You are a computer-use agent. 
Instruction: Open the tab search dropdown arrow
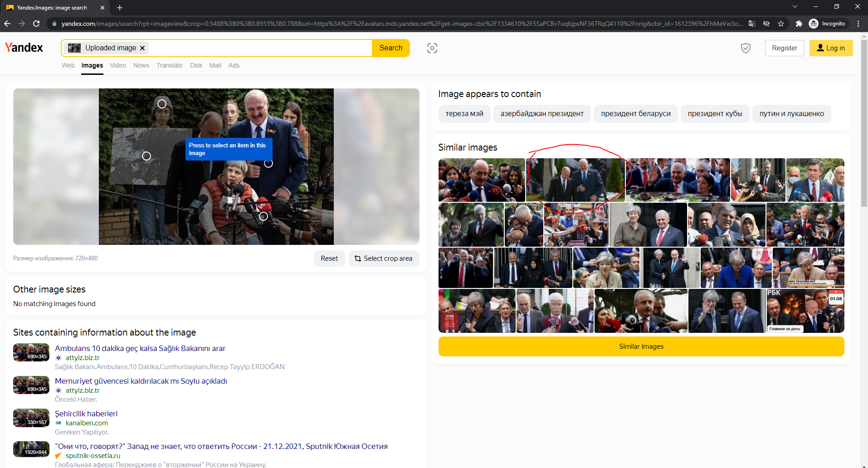point(795,7)
